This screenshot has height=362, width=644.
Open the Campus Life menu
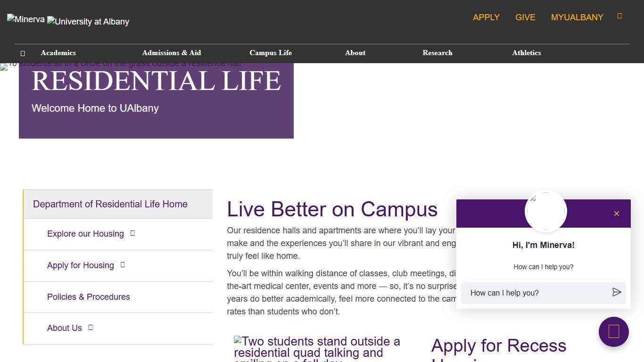[270, 53]
